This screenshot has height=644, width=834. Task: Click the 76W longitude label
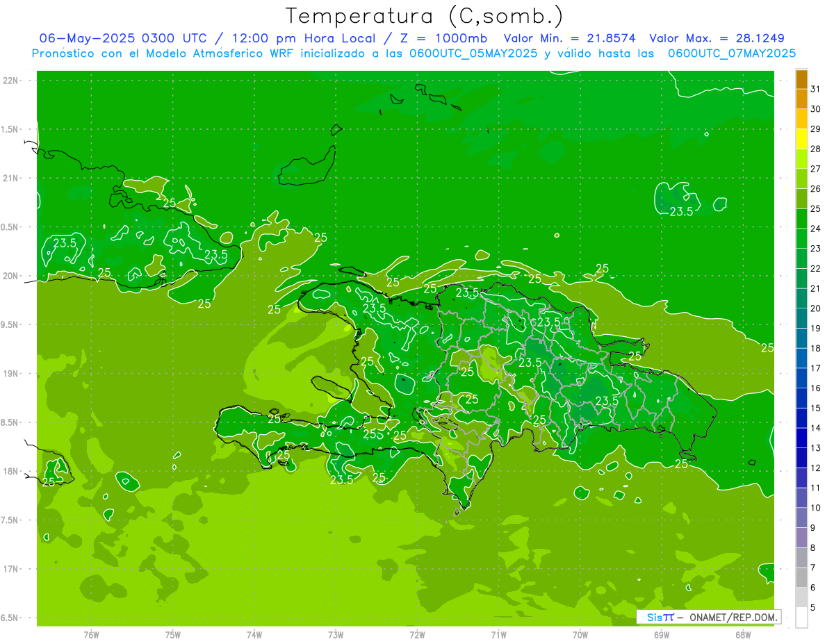(91, 634)
